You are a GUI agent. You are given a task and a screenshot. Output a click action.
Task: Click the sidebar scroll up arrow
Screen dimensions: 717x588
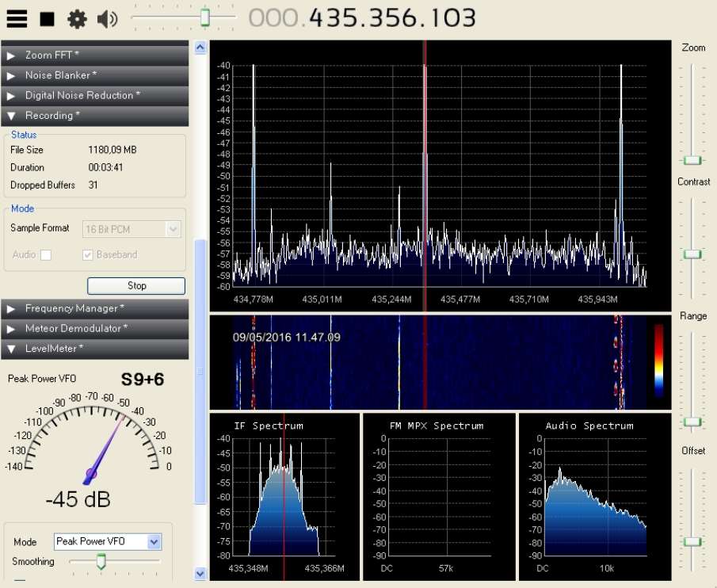point(200,48)
